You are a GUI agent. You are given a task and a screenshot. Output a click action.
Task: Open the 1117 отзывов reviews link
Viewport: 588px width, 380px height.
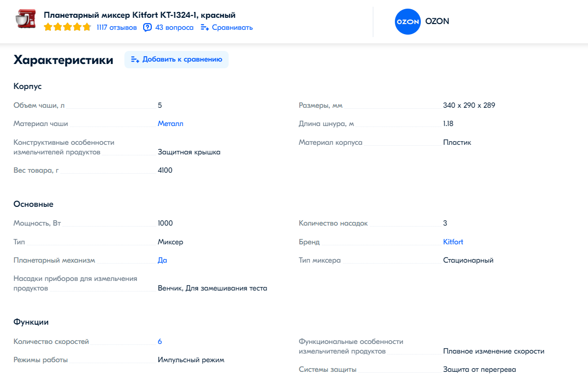coord(117,27)
